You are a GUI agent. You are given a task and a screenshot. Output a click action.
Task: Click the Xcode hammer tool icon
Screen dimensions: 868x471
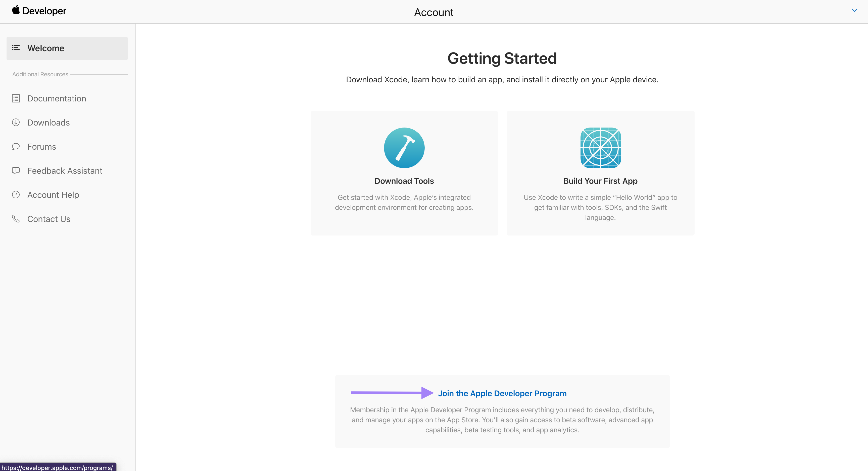pyautogui.click(x=405, y=148)
